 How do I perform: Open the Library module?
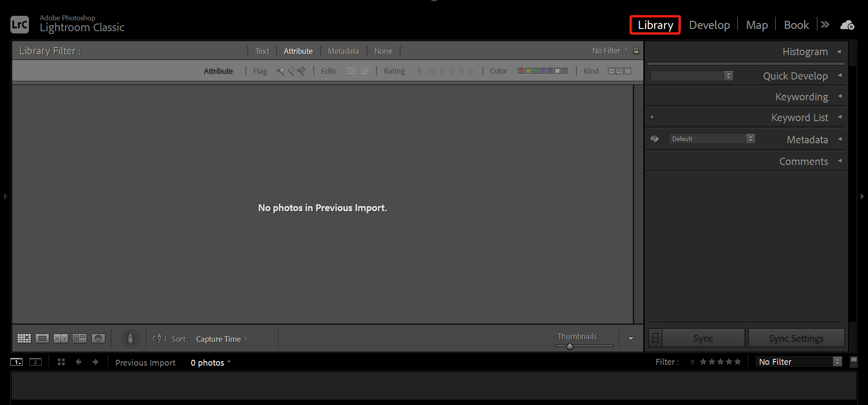655,25
